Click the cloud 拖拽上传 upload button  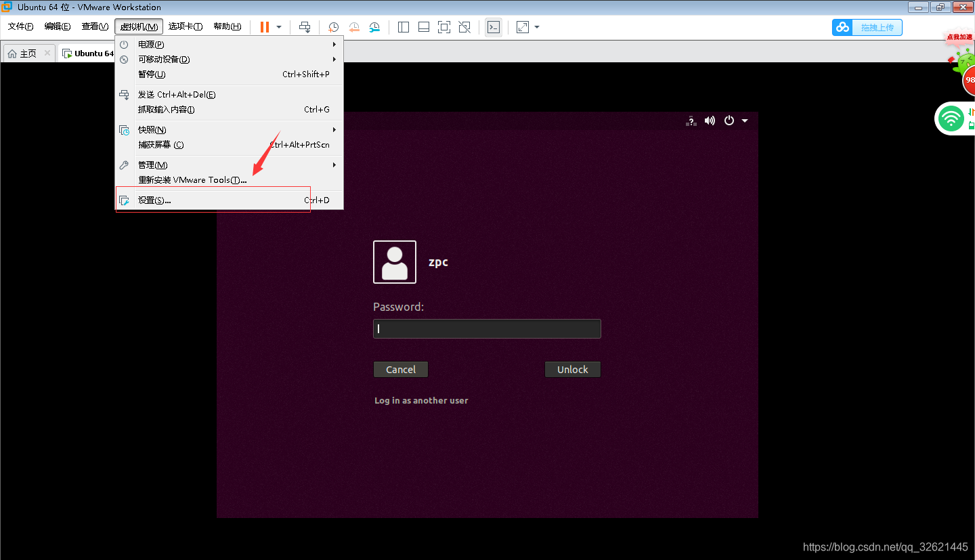[867, 27]
